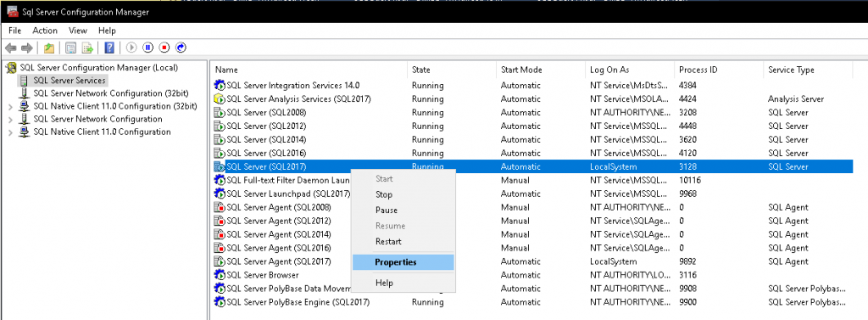The image size is (868, 320).
Task: Click the SQL Server (SQL2014) service icon
Action: pyautogui.click(x=220, y=140)
